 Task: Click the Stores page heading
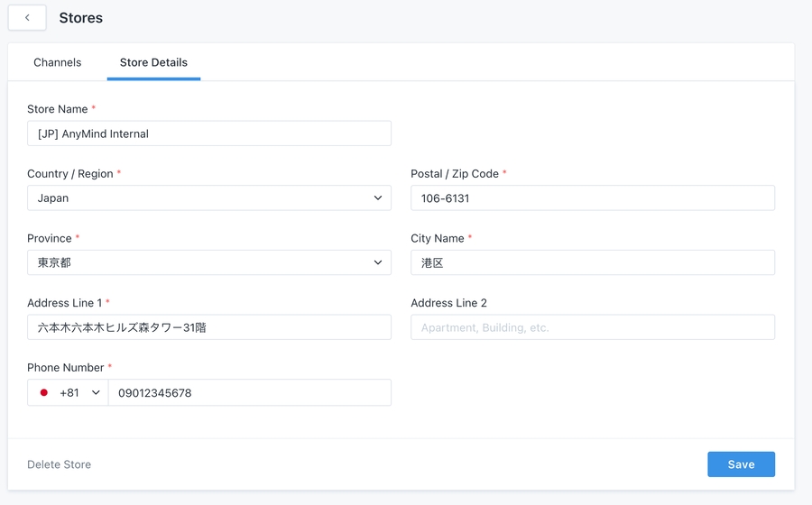(x=80, y=18)
